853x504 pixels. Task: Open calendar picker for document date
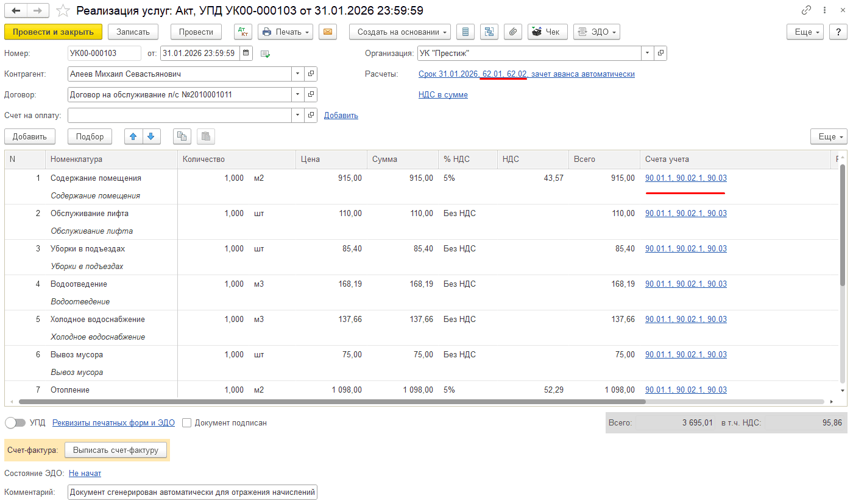[x=246, y=54]
